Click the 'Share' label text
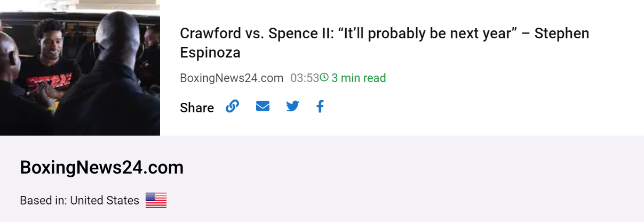The width and height of the screenshot is (644, 222). [197, 108]
